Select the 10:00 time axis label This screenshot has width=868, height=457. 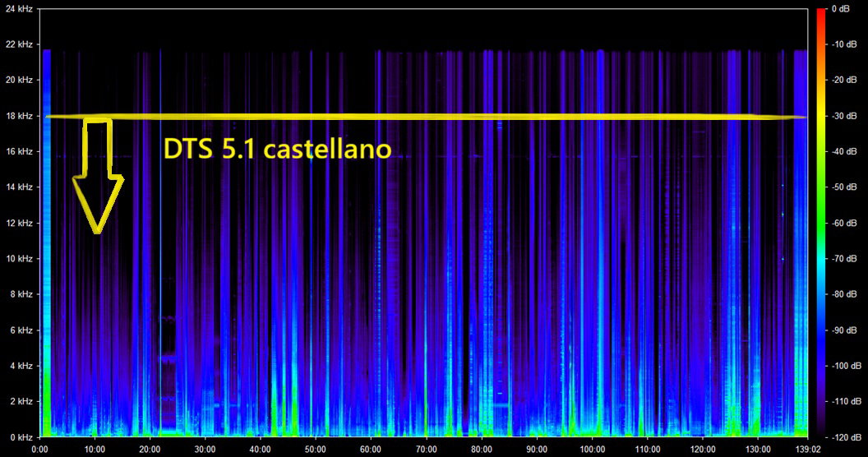[95, 450]
